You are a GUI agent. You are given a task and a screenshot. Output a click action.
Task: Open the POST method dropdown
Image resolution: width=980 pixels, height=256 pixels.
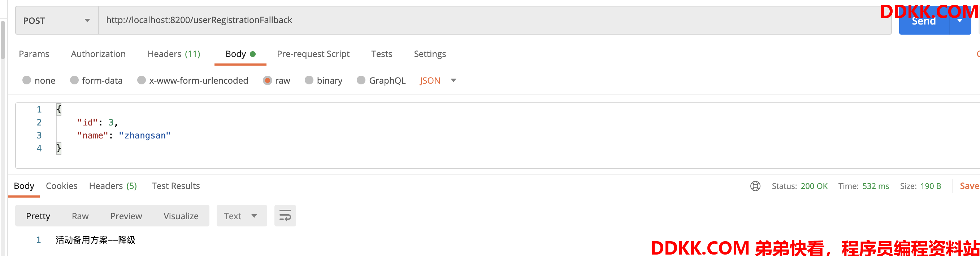(x=57, y=21)
